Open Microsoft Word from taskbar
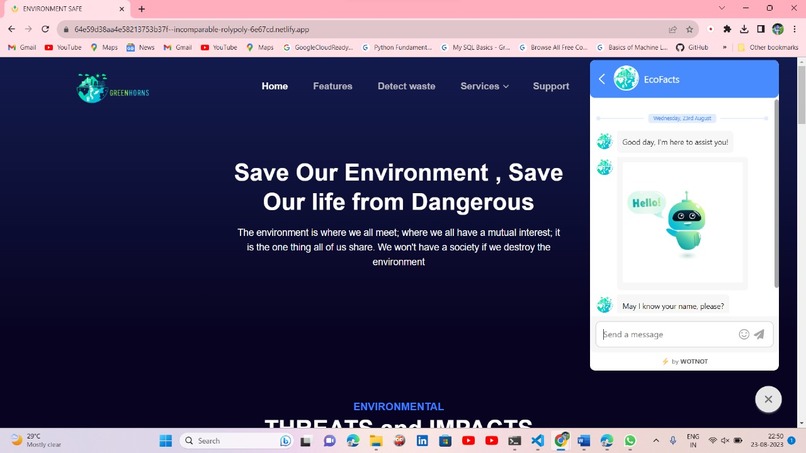The height and width of the screenshot is (453, 806). point(583,441)
